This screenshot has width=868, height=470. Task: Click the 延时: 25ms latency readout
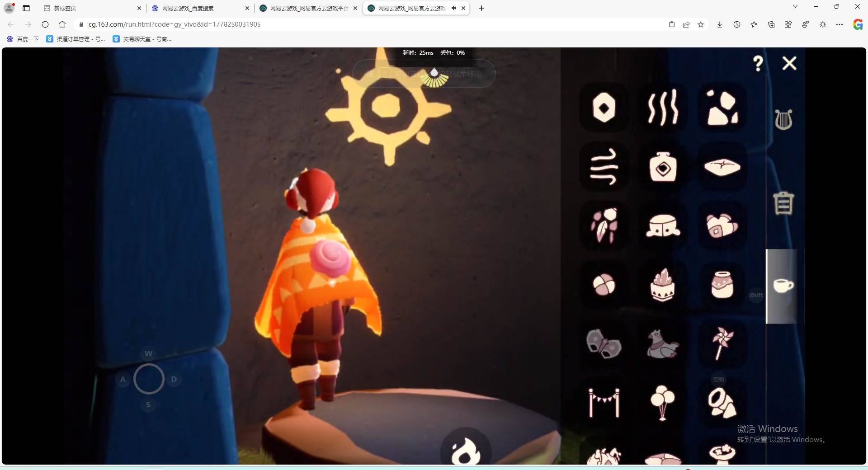418,53
